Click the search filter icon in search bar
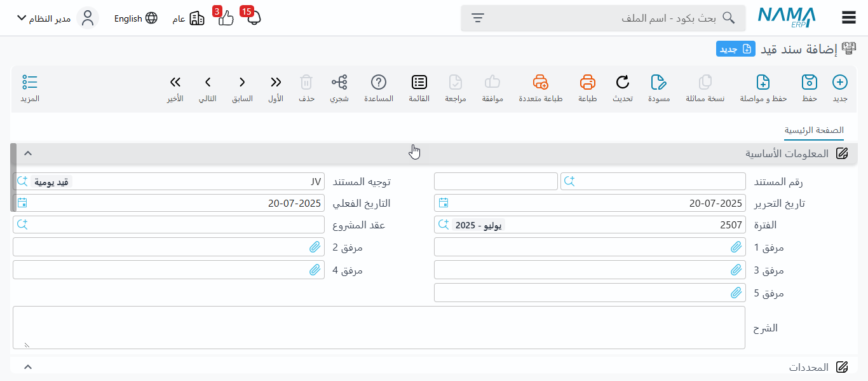868x381 pixels. [478, 18]
